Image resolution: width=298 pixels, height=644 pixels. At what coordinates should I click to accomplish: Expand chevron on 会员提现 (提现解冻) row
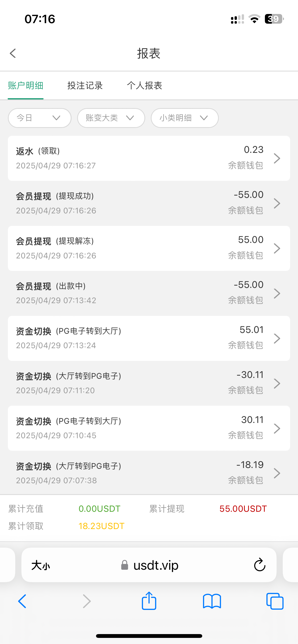click(x=277, y=248)
